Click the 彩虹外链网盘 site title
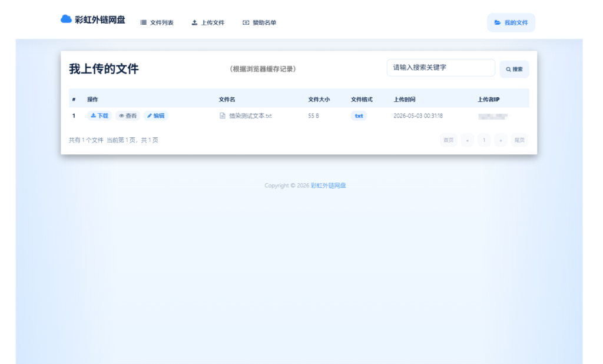Viewport: 603px width, 364px height. 100,19
